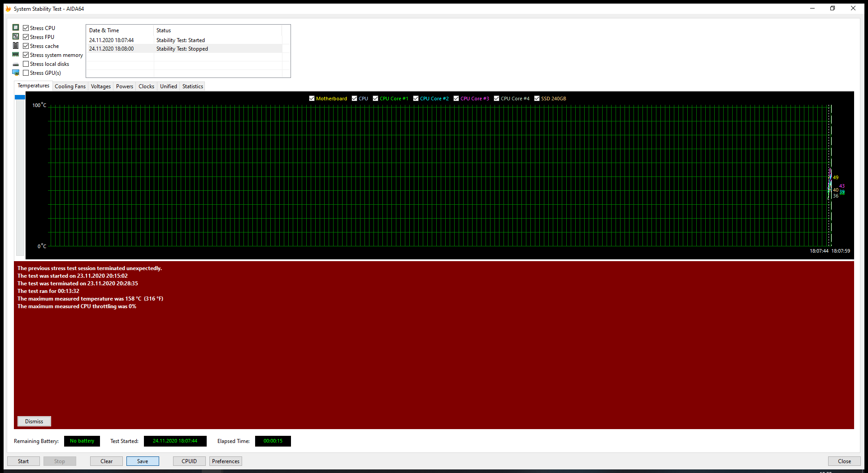Open the Unified tab

click(x=169, y=86)
